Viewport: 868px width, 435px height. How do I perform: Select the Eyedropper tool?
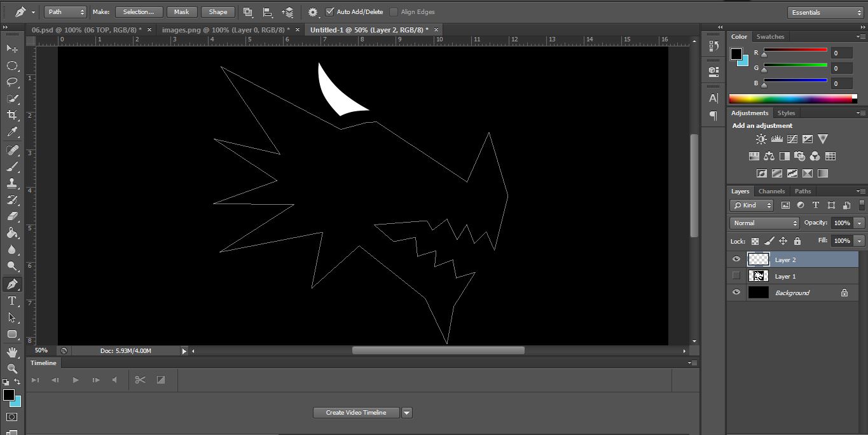click(12, 132)
